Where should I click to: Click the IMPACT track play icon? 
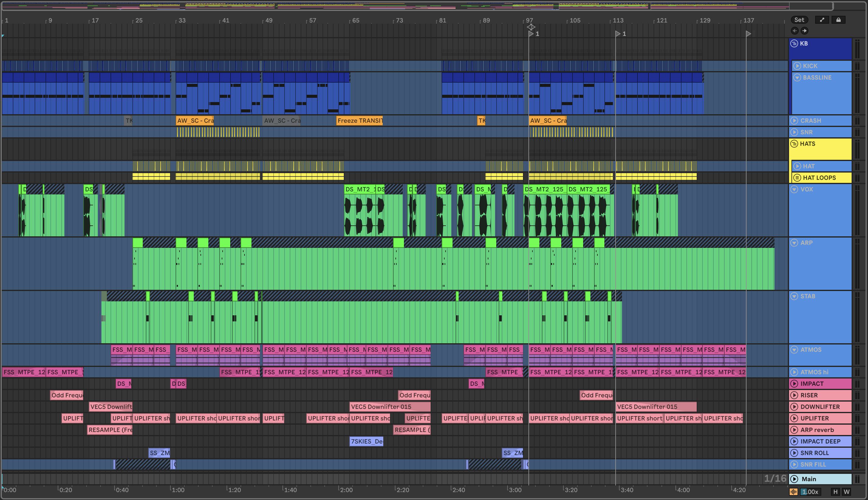[794, 384]
